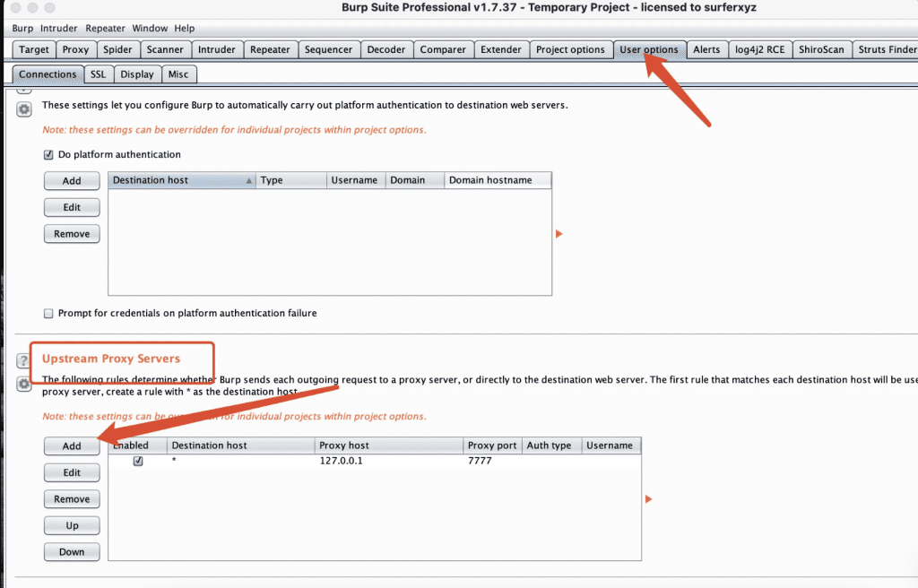This screenshot has height=588, width=918.
Task: Click the Username header in upstream proxy table
Action: (611, 445)
